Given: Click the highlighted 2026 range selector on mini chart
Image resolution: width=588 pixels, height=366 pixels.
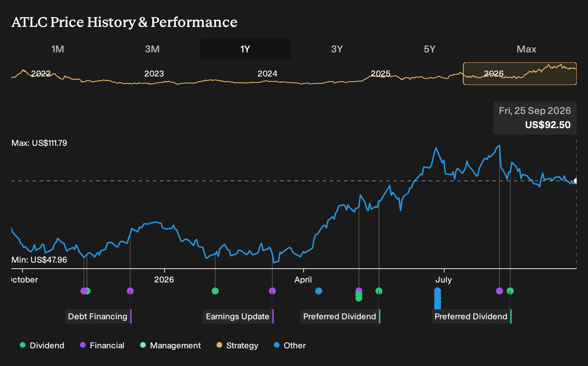Looking at the screenshot, I should 520,74.
